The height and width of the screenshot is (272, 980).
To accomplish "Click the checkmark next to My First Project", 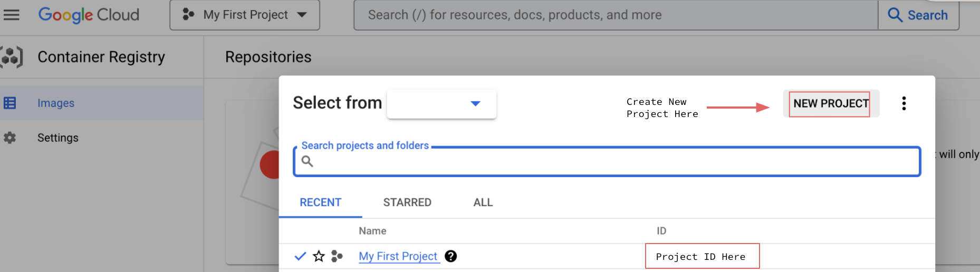I will [x=300, y=256].
